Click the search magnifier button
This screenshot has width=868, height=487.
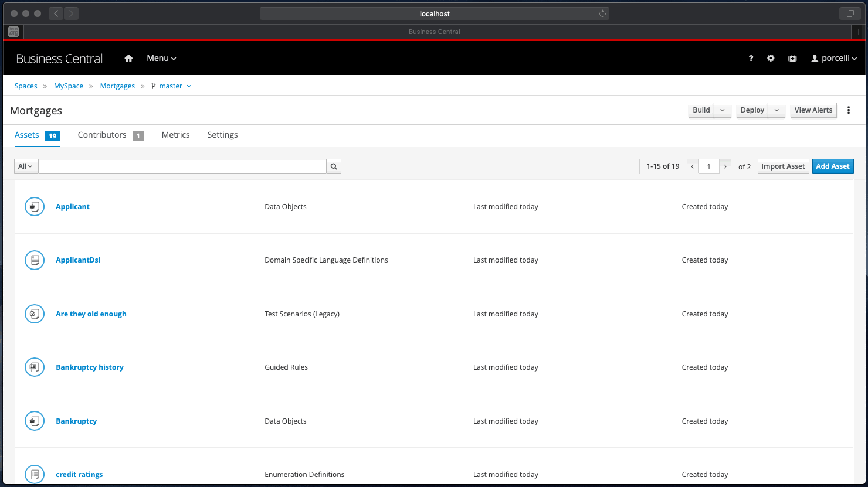pyautogui.click(x=334, y=166)
